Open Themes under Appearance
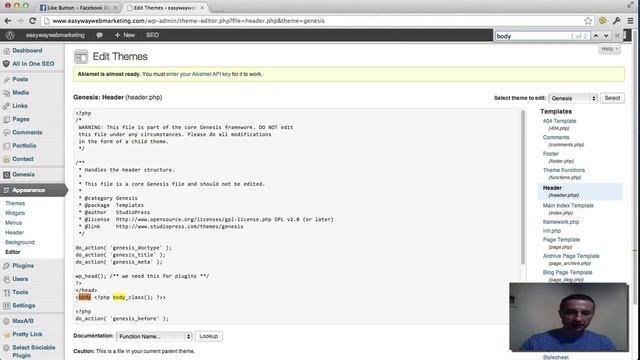Viewport: 640px width, 360px height. point(15,203)
